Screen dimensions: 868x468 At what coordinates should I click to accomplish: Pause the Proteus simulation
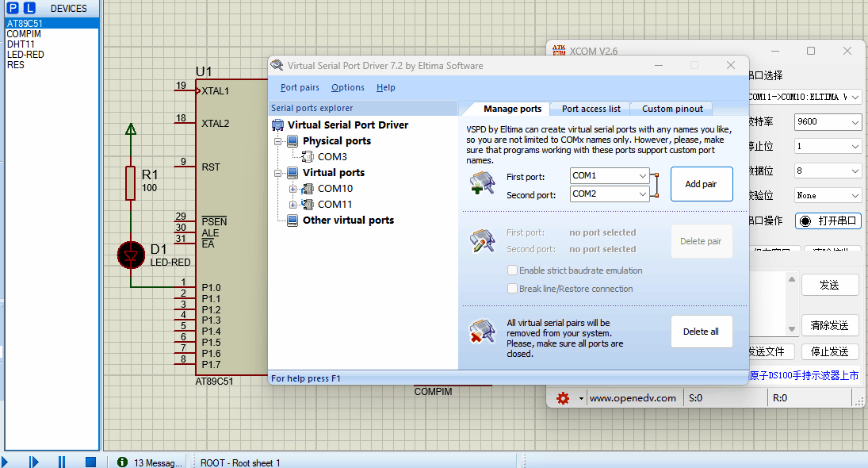tap(62, 462)
